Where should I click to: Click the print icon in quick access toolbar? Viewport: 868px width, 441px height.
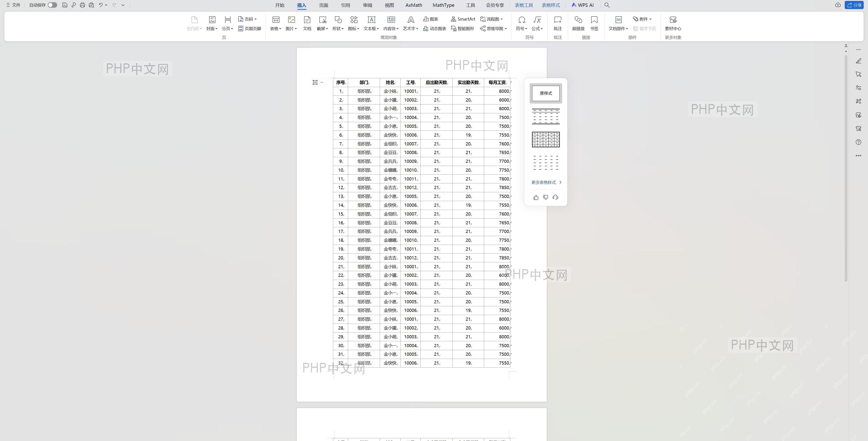coord(82,5)
